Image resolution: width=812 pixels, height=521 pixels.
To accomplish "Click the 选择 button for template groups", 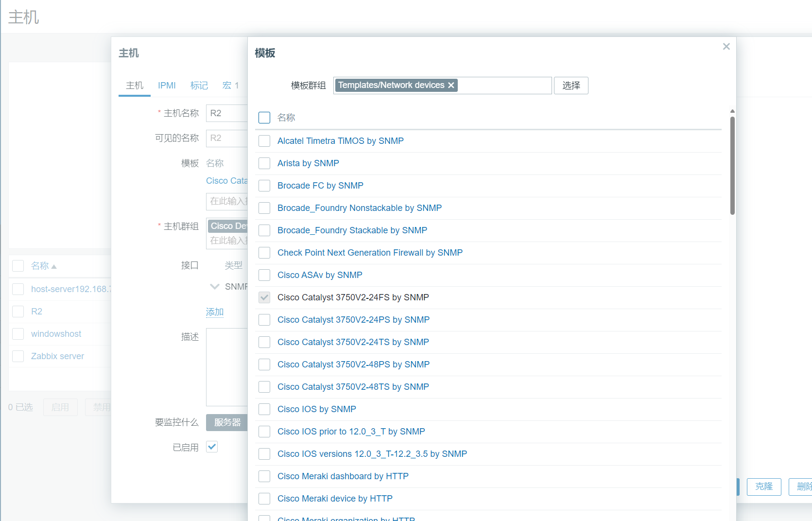I will 571,86.
